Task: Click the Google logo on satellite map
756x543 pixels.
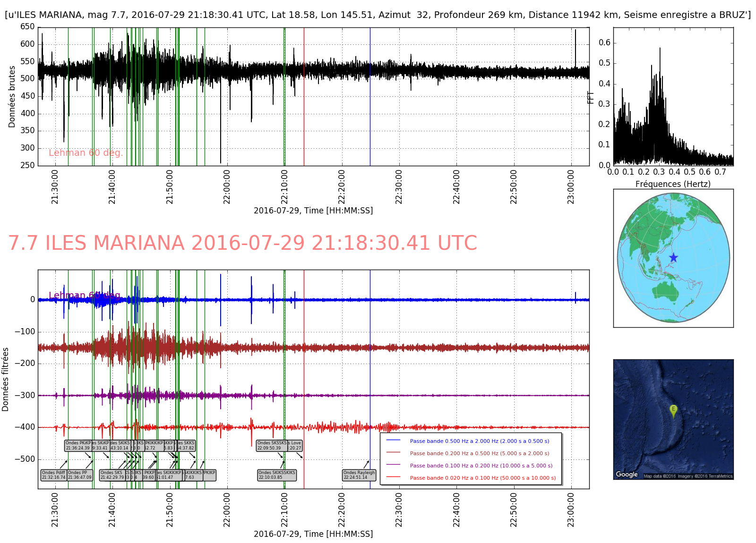Action: (x=627, y=474)
